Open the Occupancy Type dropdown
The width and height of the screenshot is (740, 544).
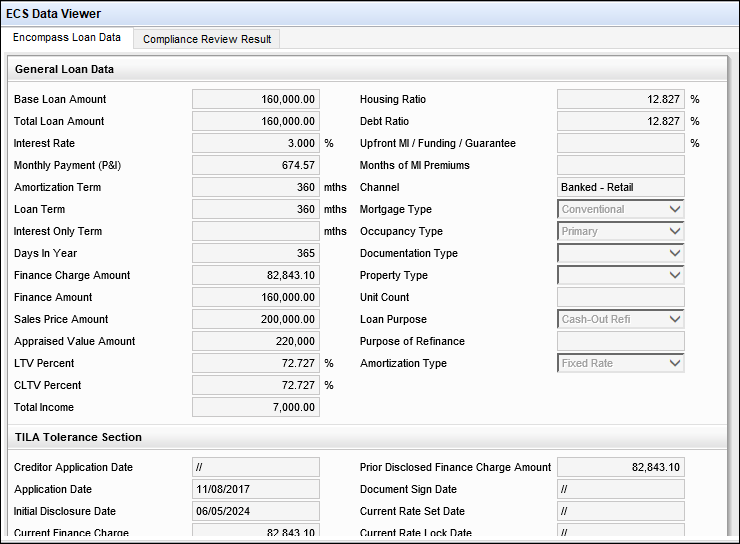pyautogui.click(x=621, y=231)
